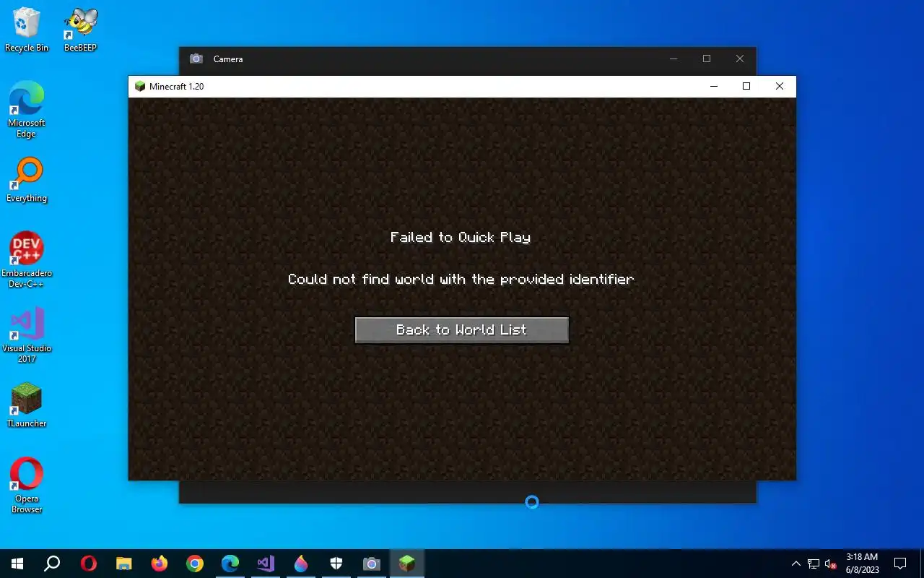924x578 pixels.
Task: Open File Explorer from the taskbar
Action: pos(124,564)
